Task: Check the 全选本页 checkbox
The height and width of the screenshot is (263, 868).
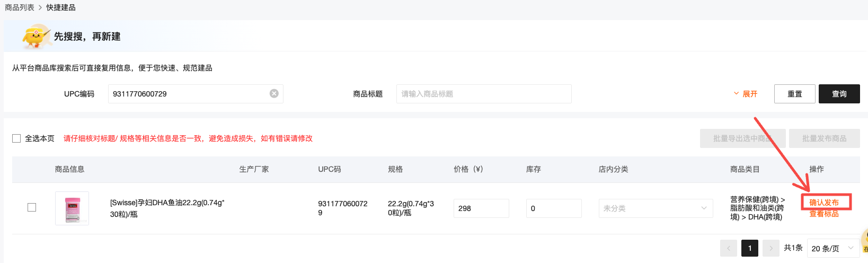Action: click(16, 138)
